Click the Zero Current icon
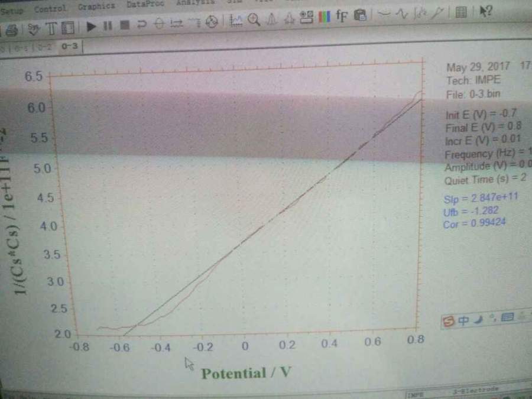 point(159,24)
